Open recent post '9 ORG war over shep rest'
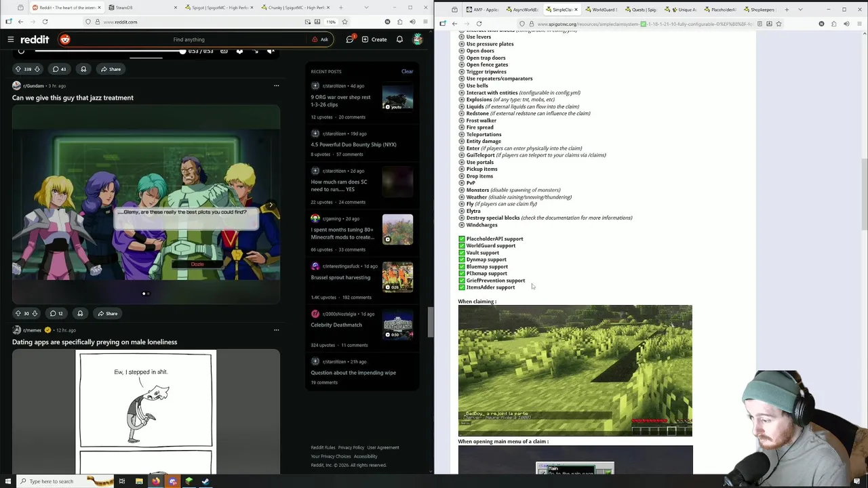The height and width of the screenshot is (488, 868). (x=340, y=100)
